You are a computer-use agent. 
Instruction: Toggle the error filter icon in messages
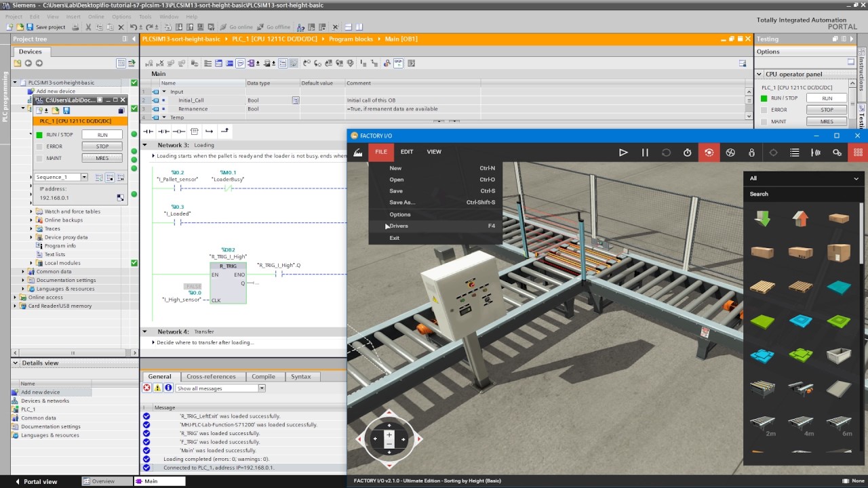[146, 388]
